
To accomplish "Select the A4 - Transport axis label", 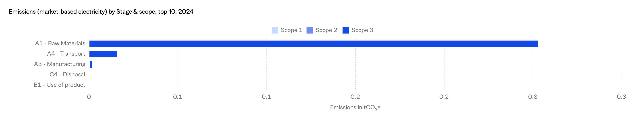I will [x=66, y=54].
